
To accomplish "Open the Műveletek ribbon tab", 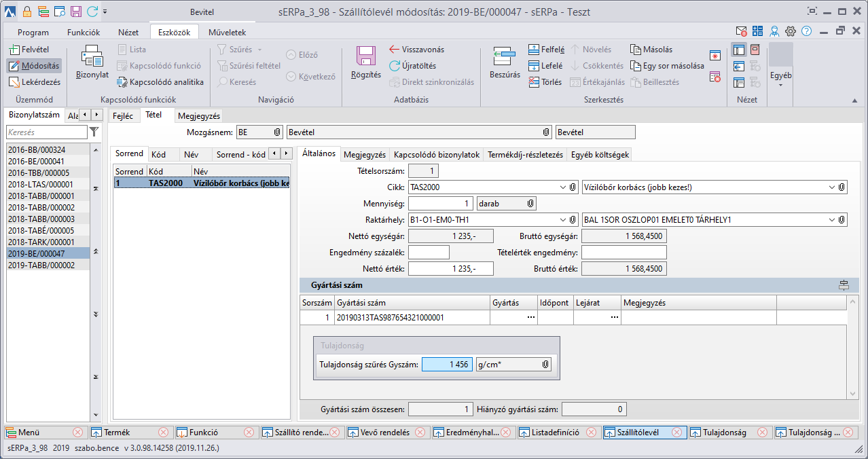I will 227,32.
